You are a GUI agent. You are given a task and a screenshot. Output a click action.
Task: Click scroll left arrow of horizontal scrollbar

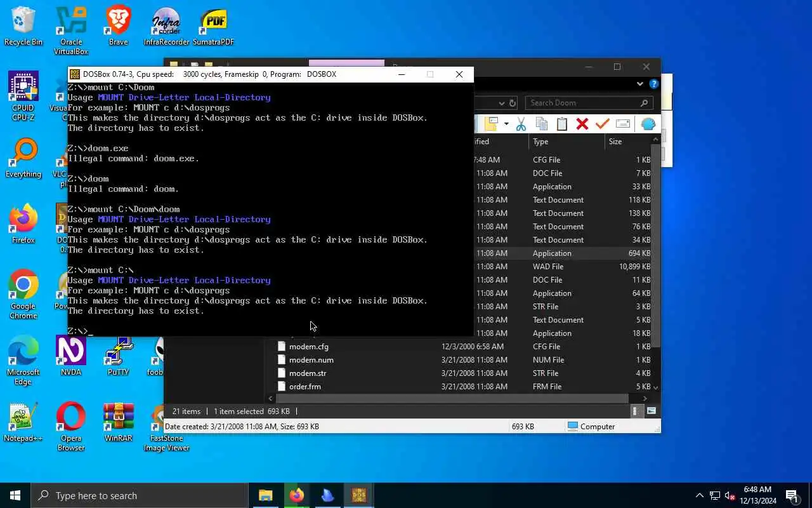pyautogui.click(x=271, y=399)
